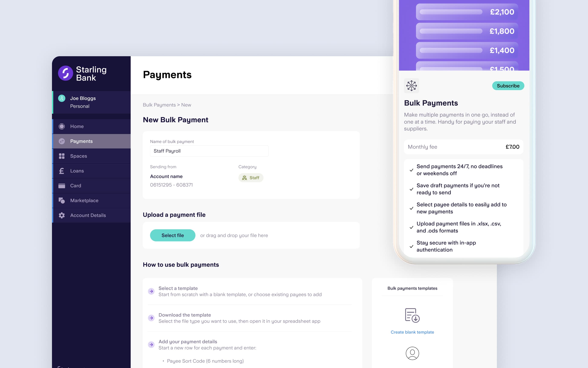Open the Marketplace sidebar icon
Image resolution: width=588 pixels, height=368 pixels.
[62, 200]
